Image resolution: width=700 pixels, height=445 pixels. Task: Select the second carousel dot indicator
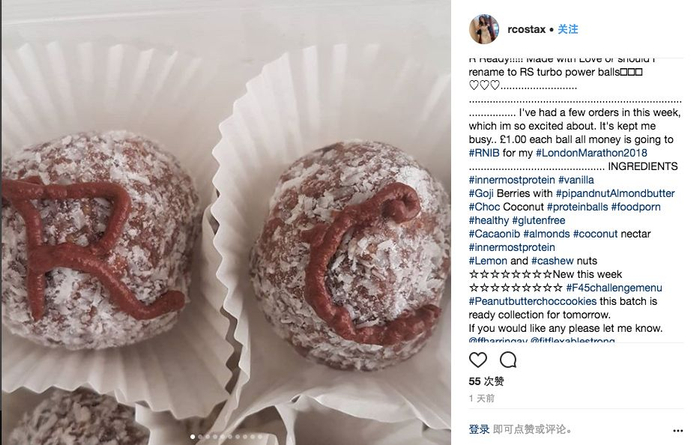click(200, 437)
